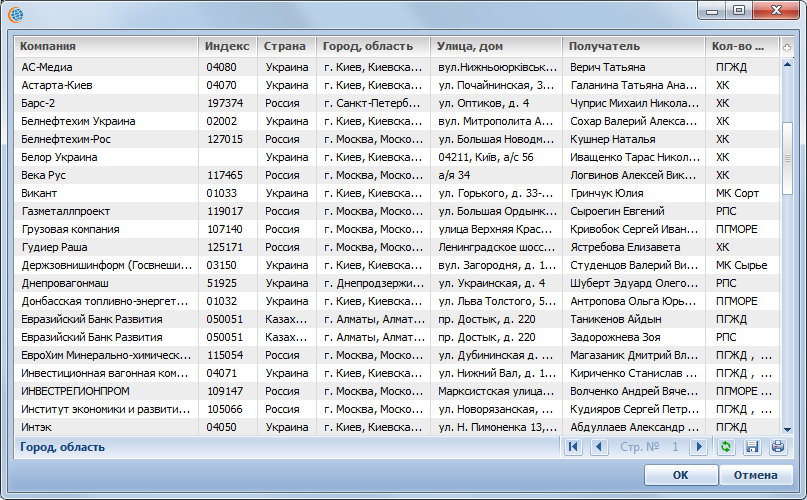This screenshot has width=807, height=500.
Task: Select the Белнефтехим-Рос row
Action: [396, 139]
